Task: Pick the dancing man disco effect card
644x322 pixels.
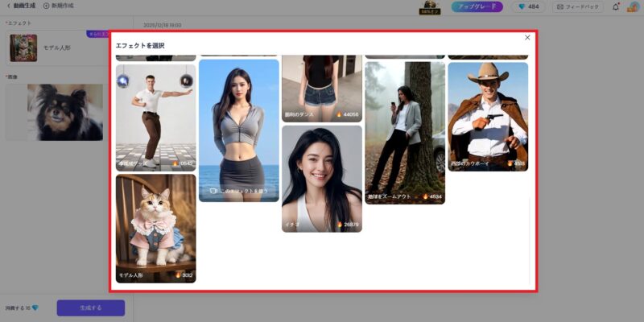Action: click(x=155, y=117)
